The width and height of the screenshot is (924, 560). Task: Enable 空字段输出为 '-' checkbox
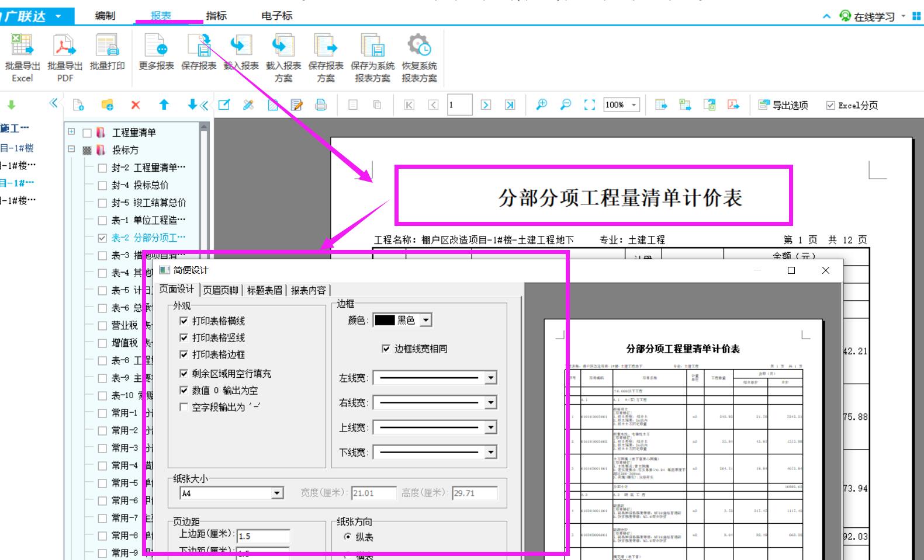[x=184, y=407]
